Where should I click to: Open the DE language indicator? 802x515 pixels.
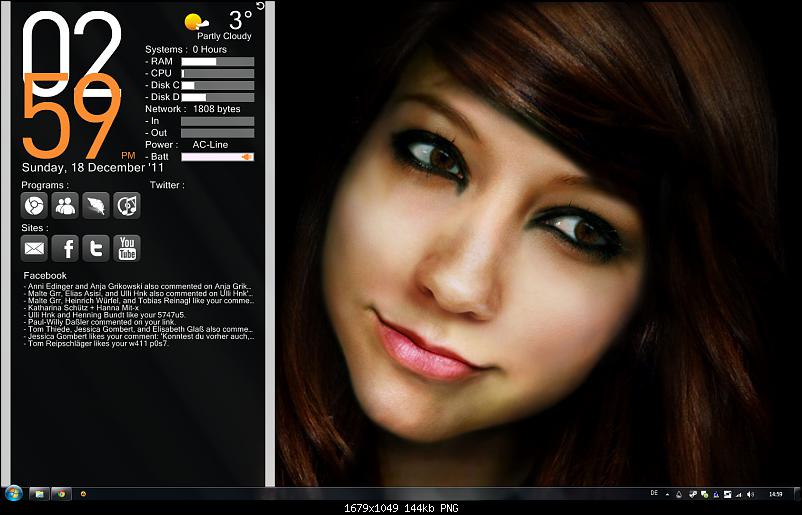[x=654, y=493]
